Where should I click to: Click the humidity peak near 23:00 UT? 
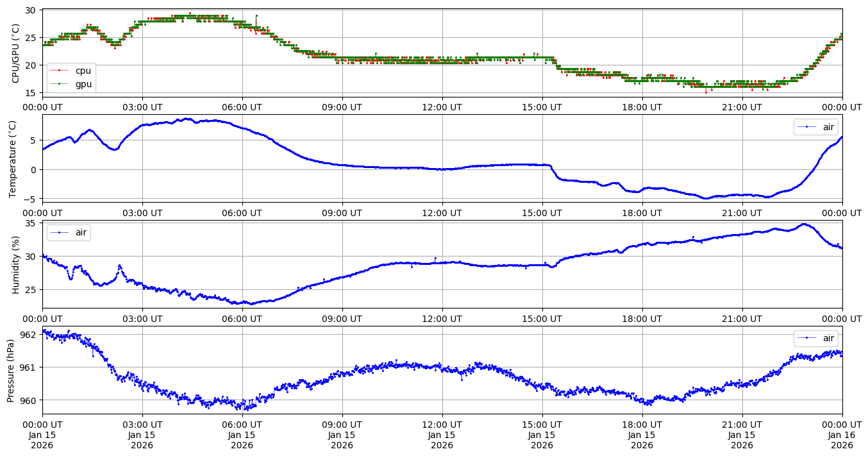(x=804, y=224)
